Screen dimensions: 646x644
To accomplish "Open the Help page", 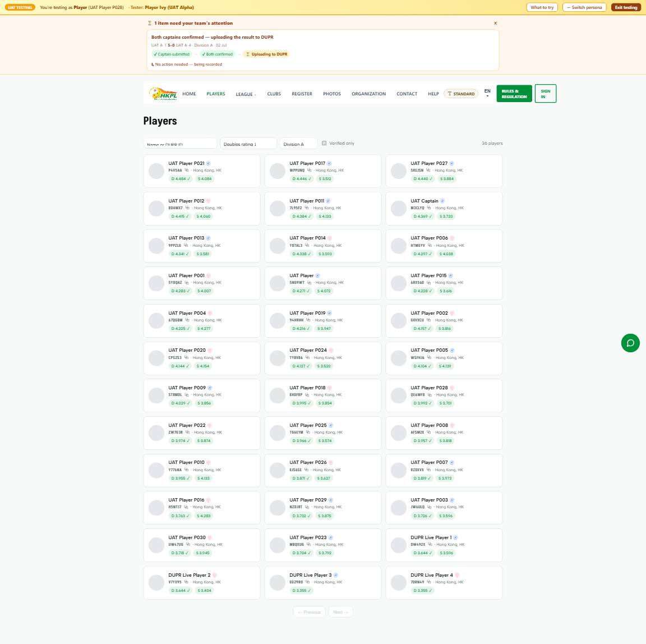I will coord(433,94).
